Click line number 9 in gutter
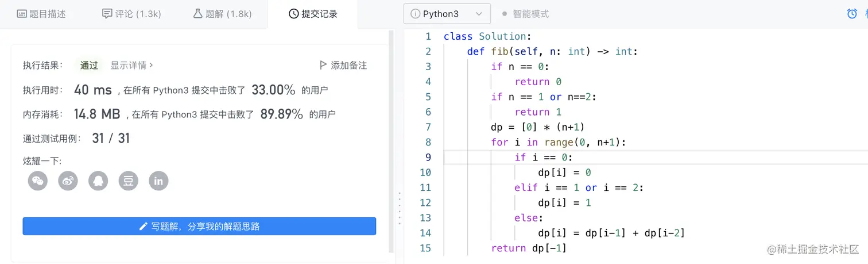Screen dimensions: 868x264 point(428,157)
